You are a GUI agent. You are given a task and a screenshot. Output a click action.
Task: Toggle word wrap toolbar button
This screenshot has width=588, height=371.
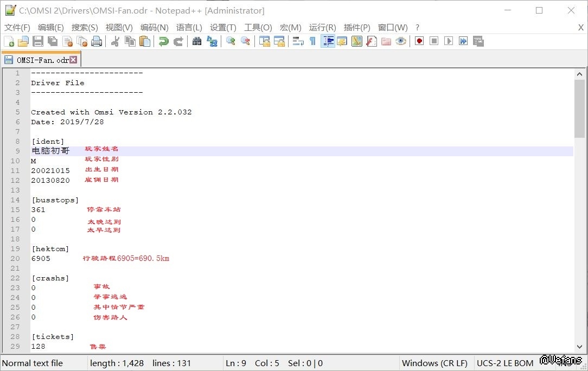click(x=298, y=41)
